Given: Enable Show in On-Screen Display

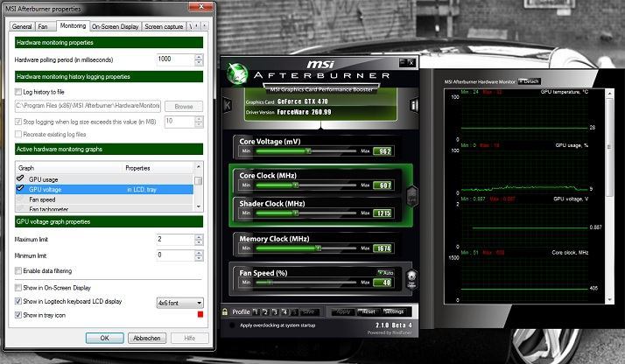Looking at the screenshot, I should 18,288.
